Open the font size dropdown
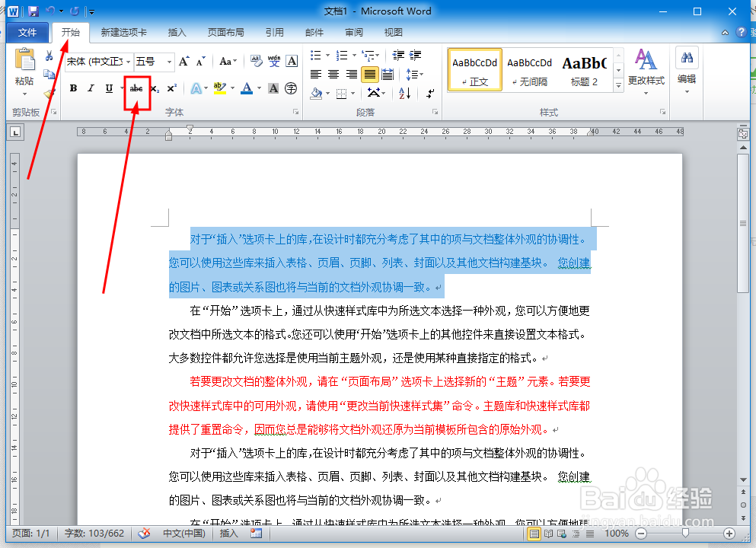This screenshot has height=548, width=756. tap(169, 62)
